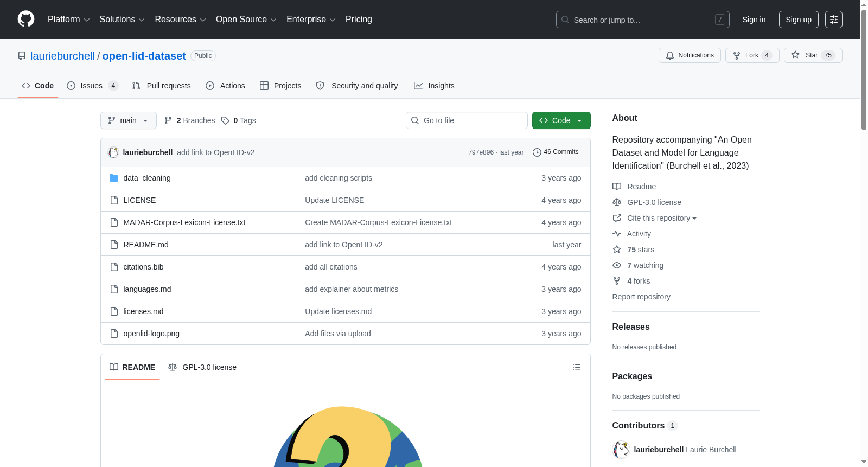Image resolution: width=868 pixels, height=467 pixels.
Task: Star the open-lid-dataset repository
Action: coord(813,55)
